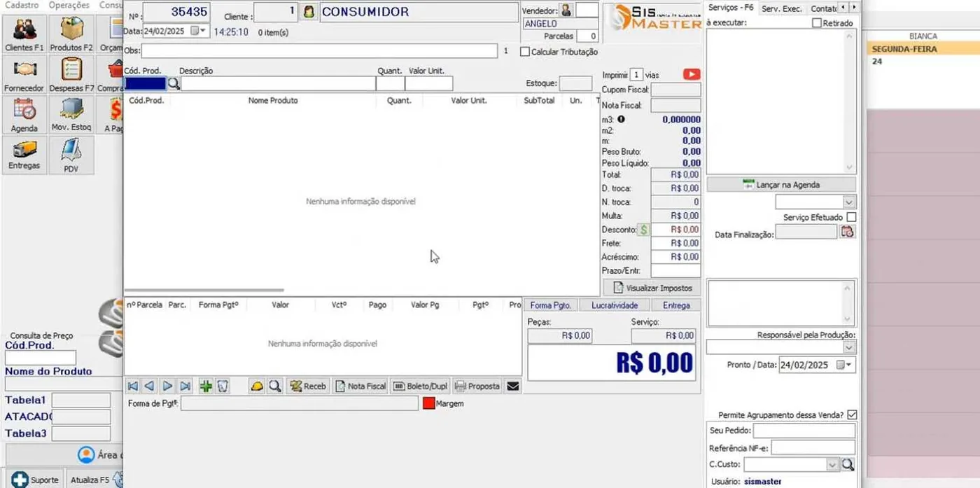980x488 pixels.
Task: Go to previous record
Action: pos(150,386)
